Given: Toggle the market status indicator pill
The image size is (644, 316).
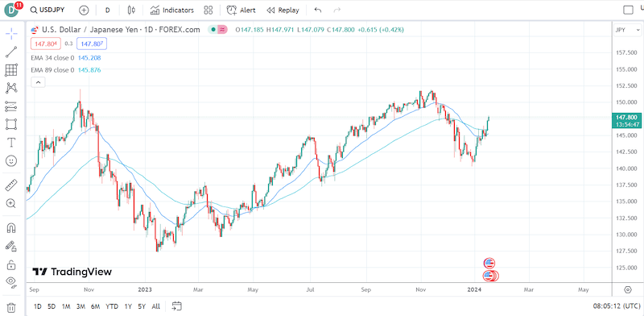Looking at the screenshot, I should tap(217, 30).
